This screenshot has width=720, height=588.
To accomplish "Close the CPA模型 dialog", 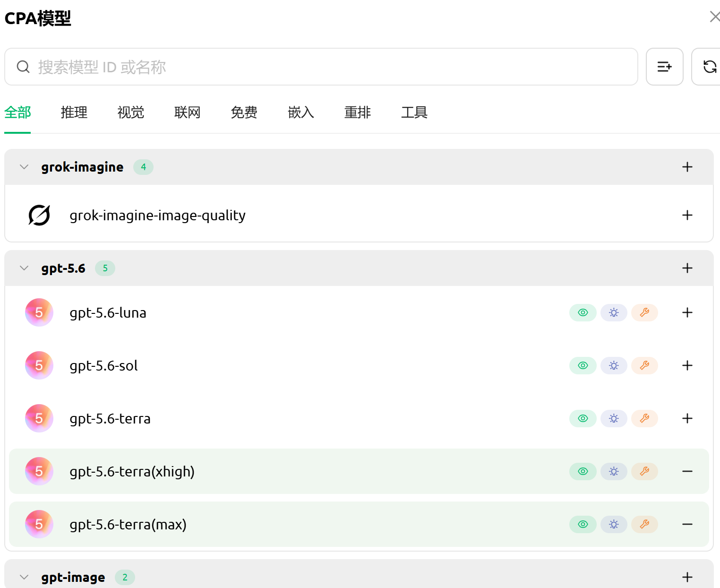I will click(714, 17).
